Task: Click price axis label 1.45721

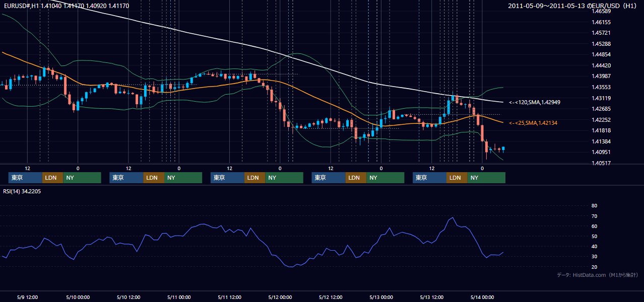Action: (601, 33)
